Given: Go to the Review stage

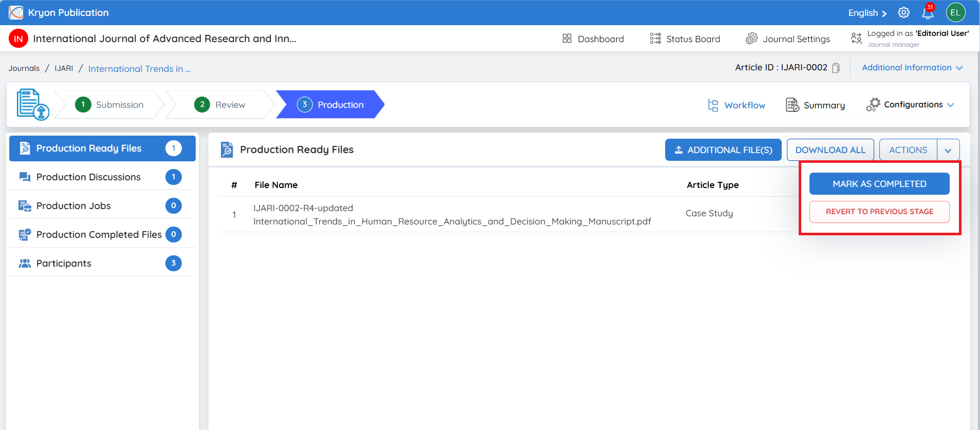Looking at the screenshot, I should [x=220, y=104].
